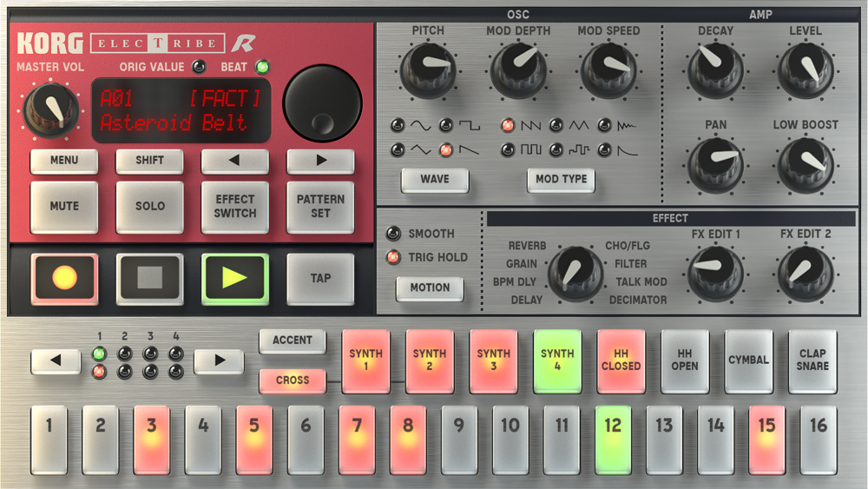Screen dimensions: 868x489
Task: Click the large black value dial
Action: (x=322, y=103)
